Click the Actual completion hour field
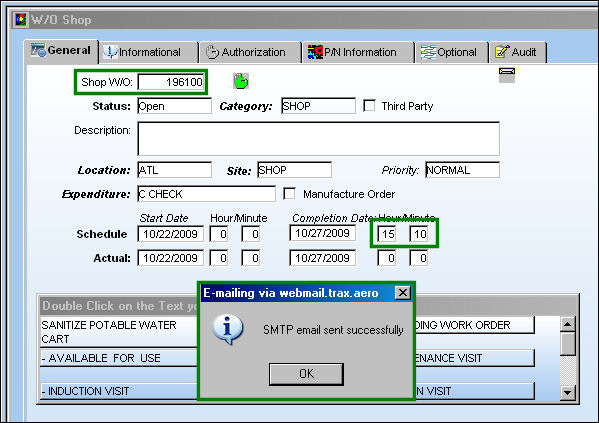Viewport: 599px width, 423px height. coord(387,258)
